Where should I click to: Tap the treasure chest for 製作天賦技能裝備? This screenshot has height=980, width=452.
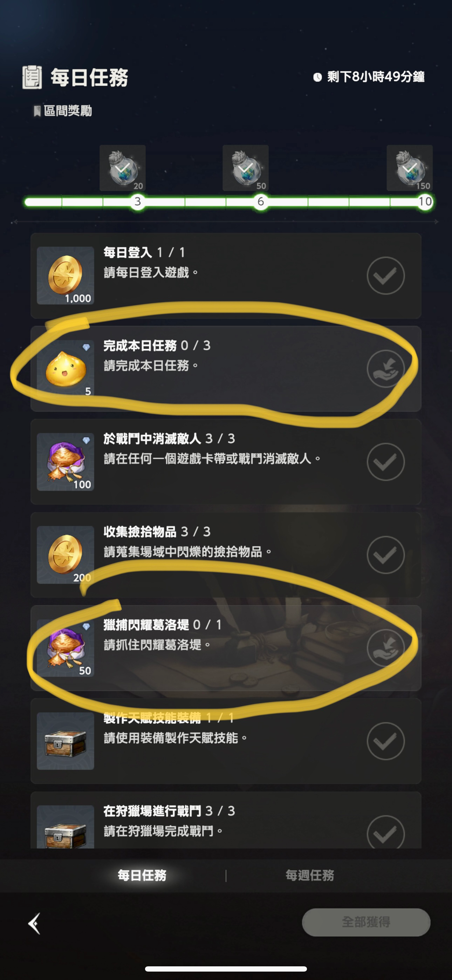tap(66, 741)
